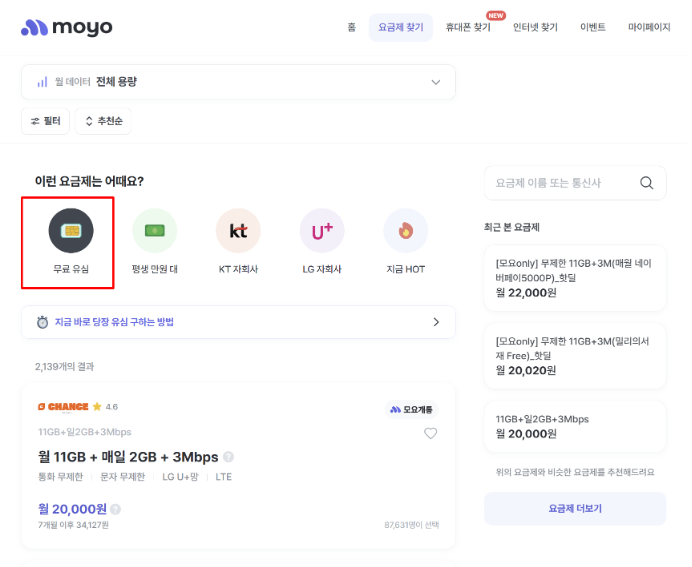The height and width of the screenshot is (567, 692).
Task: Click the 최근 본 요금제 heading
Action: click(511, 227)
